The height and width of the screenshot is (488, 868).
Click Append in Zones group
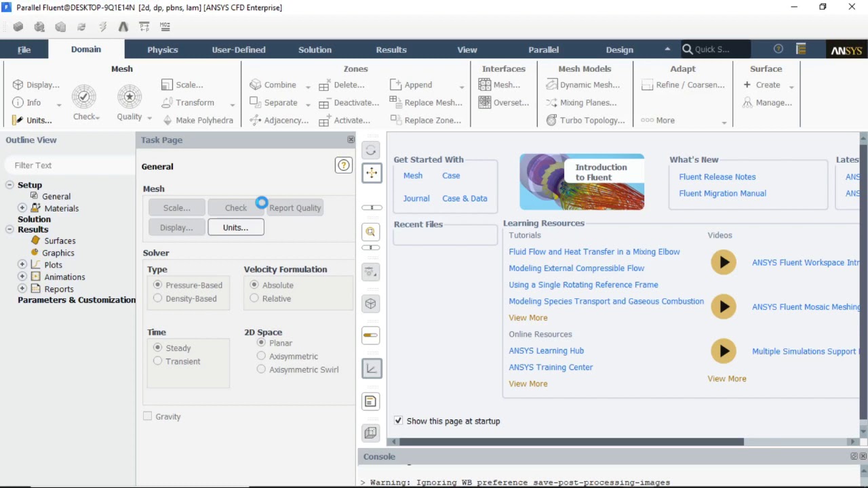tap(411, 85)
